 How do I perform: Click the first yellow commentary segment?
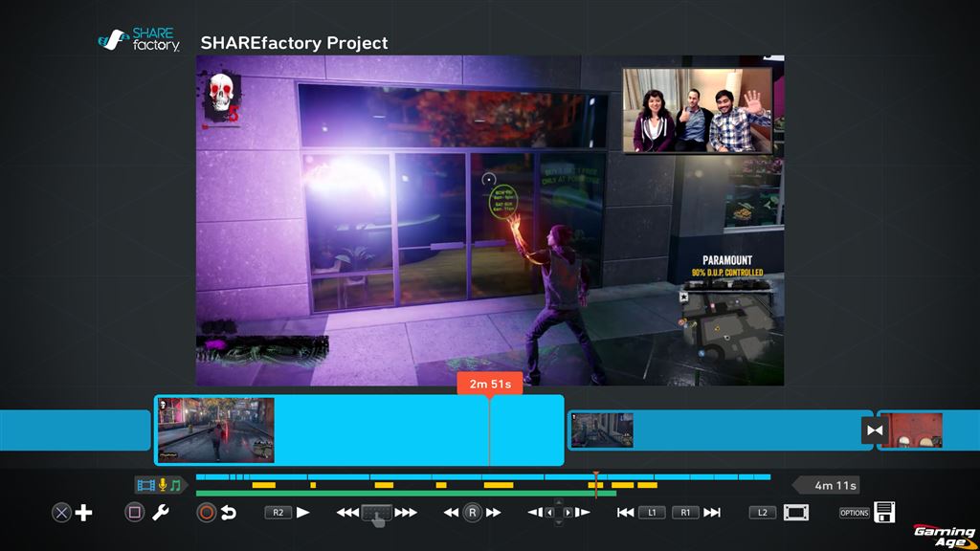click(264, 485)
